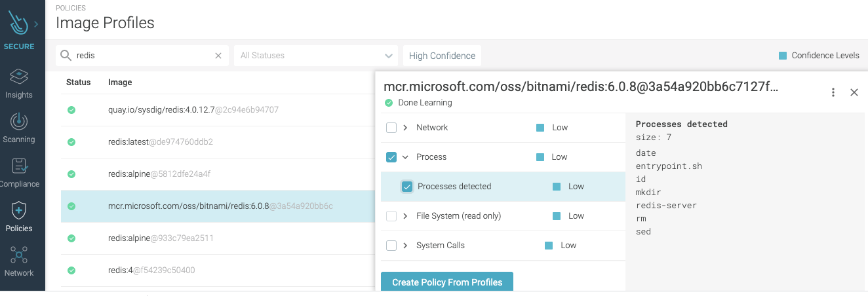868x296 pixels.
Task: Expand the File System section chevron
Action: point(405,216)
